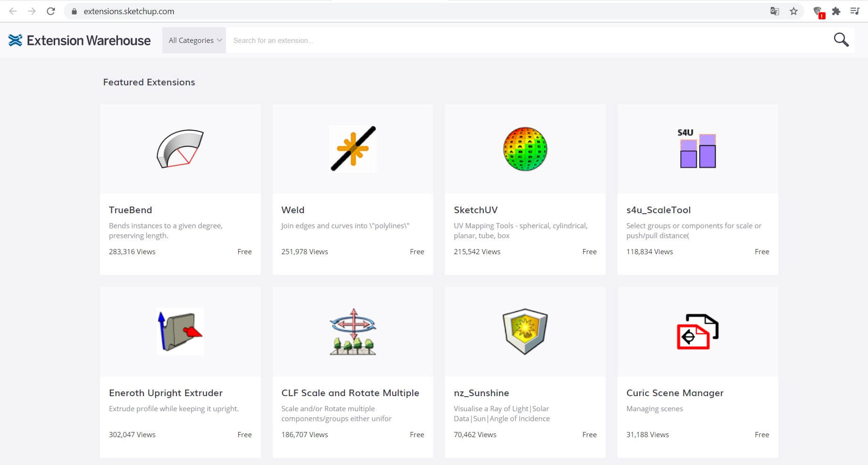Viewport: 868px width, 465px height.
Task: Click the Visualise a Ray of Light description
Action: coord(502,414)
